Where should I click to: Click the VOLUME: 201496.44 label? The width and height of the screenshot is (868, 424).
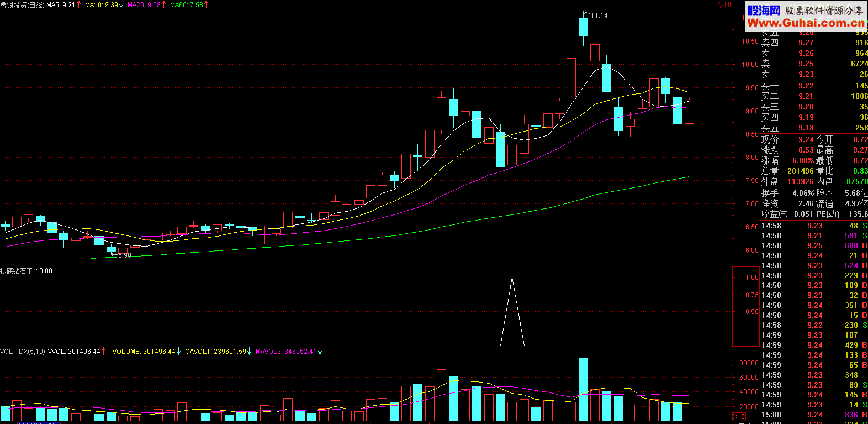click(144, 352)
